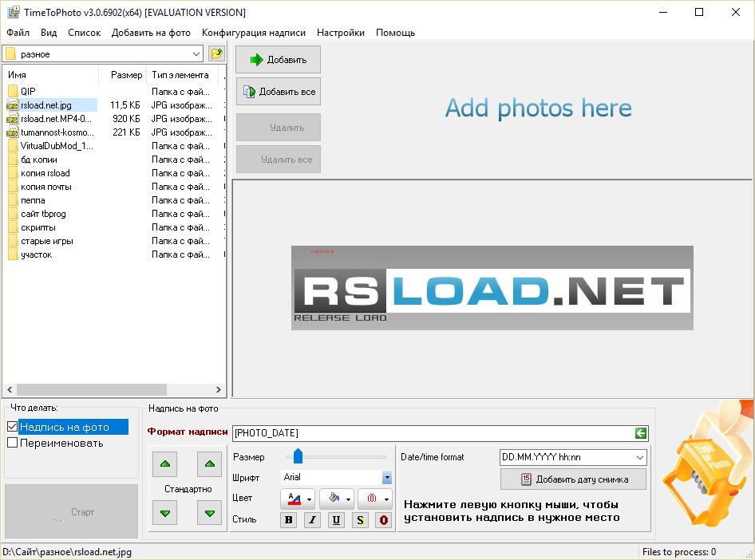Image resolution: width=755 pixels, height=560 pixels.
Task: Expand the outline color dropdown arrow
Action: click(x=386, y=499)
